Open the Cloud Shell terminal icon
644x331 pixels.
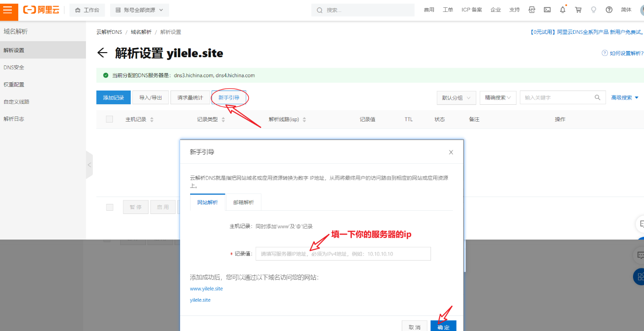click(x=547, y=10)
